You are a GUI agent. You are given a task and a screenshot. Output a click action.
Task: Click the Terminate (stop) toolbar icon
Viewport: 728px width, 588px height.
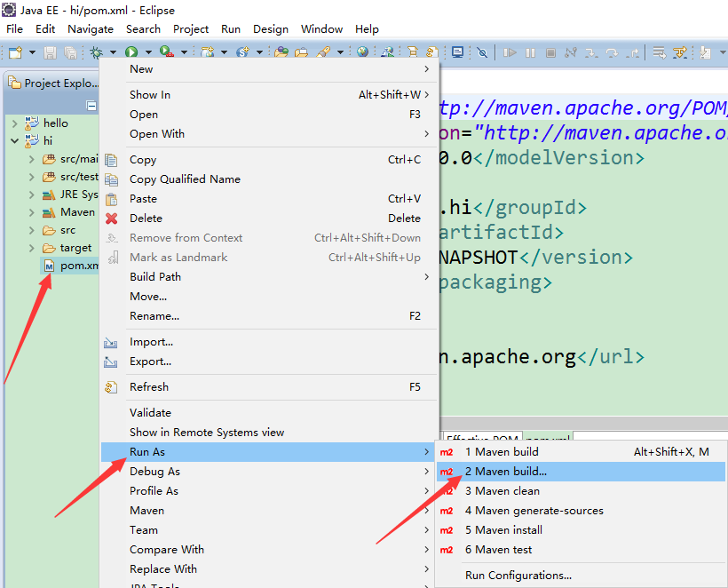(550, 52)
